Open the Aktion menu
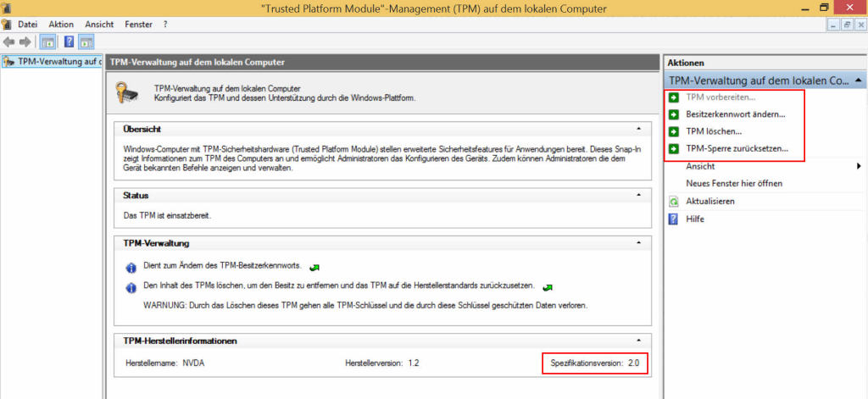The width and height of the screenshot is (868, 399). click(x=61, y=25)
